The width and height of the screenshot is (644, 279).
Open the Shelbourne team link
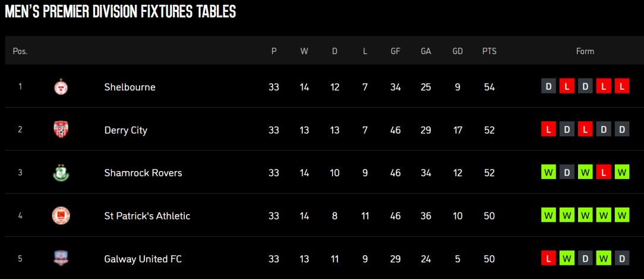130,87
